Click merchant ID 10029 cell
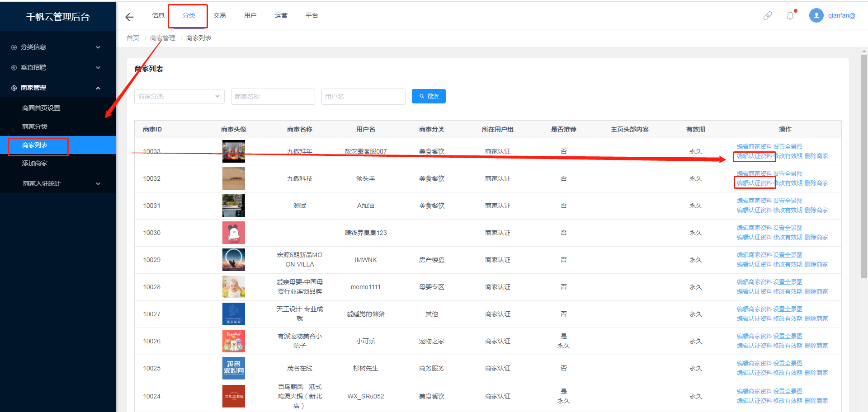The width and height of the screenshot is (868, 412). tap(152, 260)
